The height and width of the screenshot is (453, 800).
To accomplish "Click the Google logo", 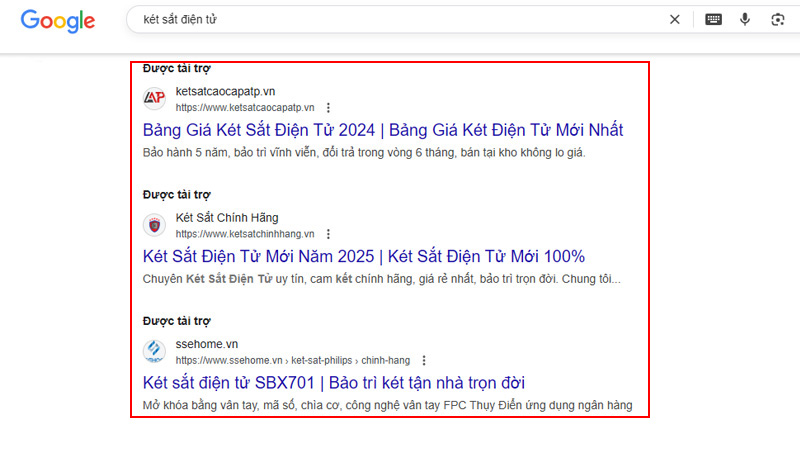I will (x=58, y=20).
